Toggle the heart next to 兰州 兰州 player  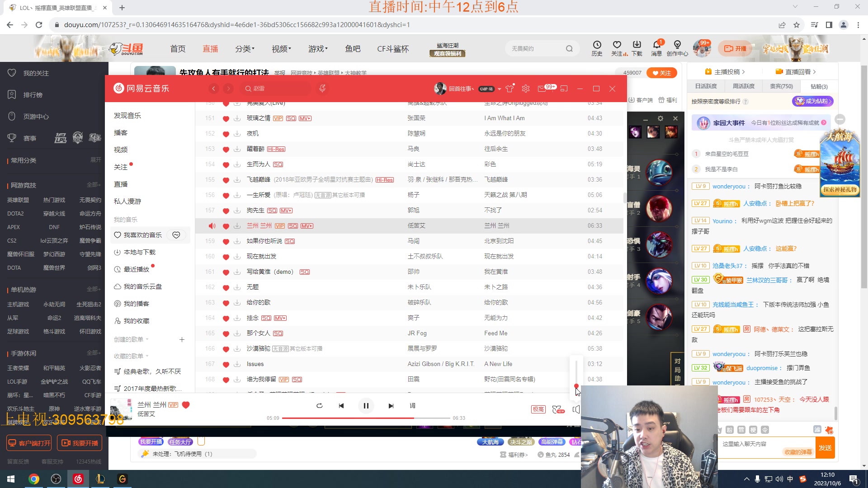coord(186,405)
